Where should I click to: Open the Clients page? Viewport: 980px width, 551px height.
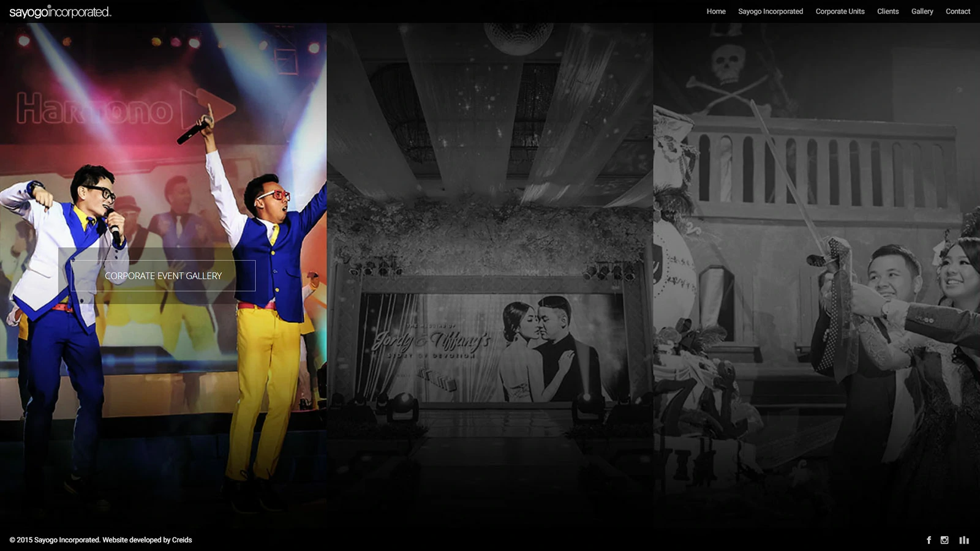coord(888,12)
